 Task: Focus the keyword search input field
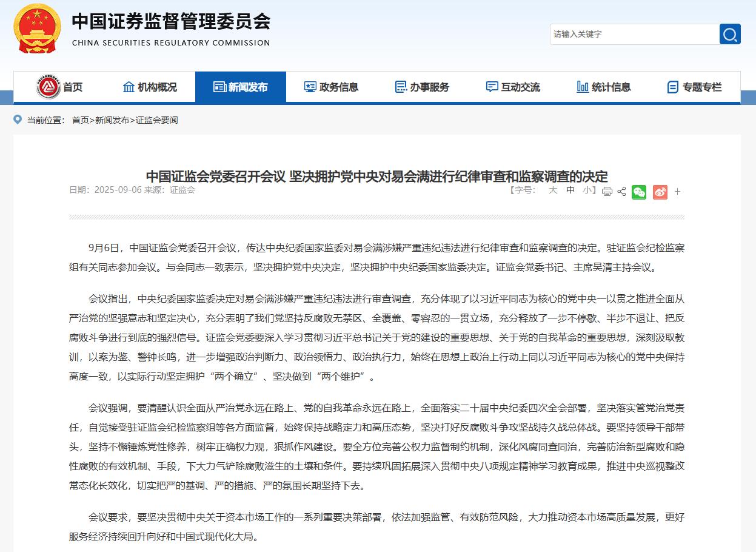(x=634, y=34)
